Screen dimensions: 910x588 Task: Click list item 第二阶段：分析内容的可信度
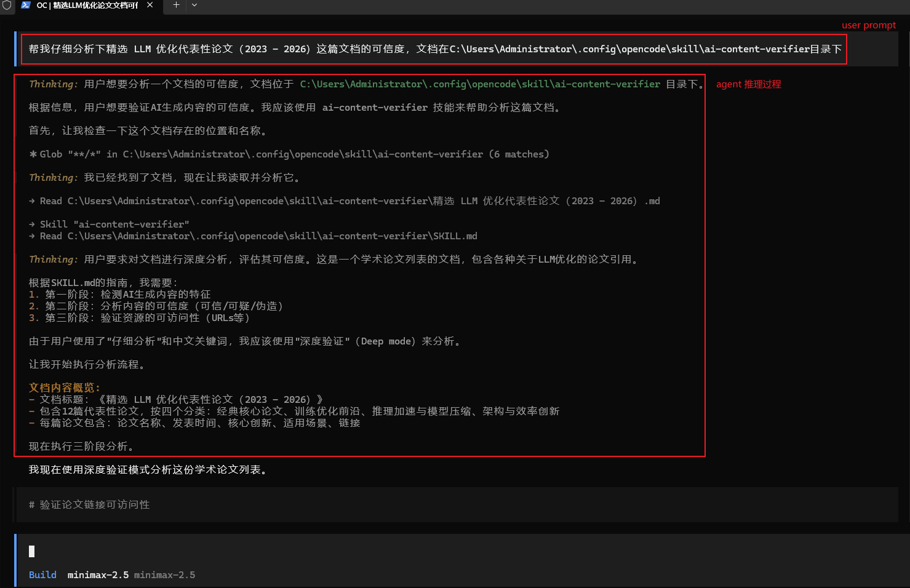[x=156, y=306]
